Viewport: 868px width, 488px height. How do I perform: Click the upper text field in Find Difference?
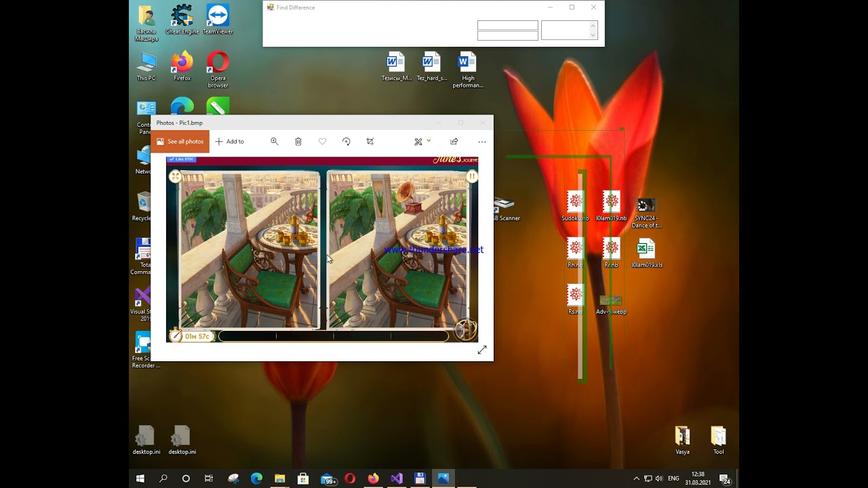[x=507, y=26]
